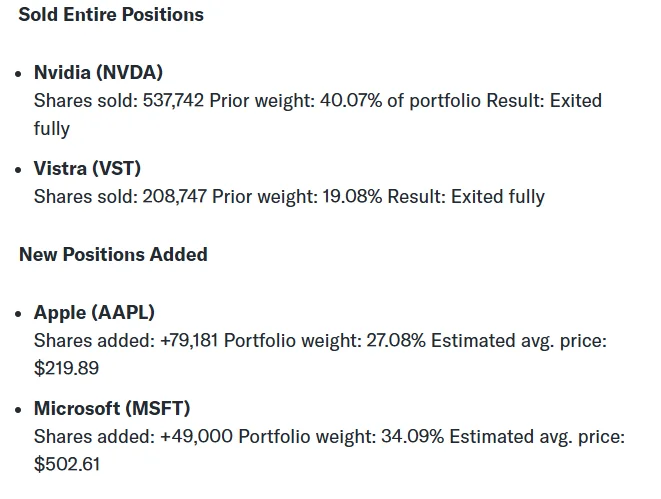The height and width of the screenshot is (499, 661).
Task: Click the "Sold Entire Positions" heading
Action: click(111, 15)
